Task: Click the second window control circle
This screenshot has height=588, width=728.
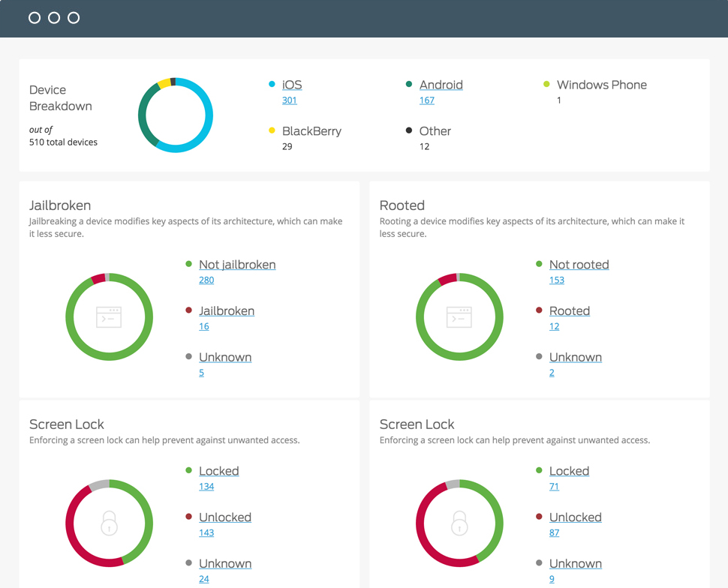Action: coord(54,18)
